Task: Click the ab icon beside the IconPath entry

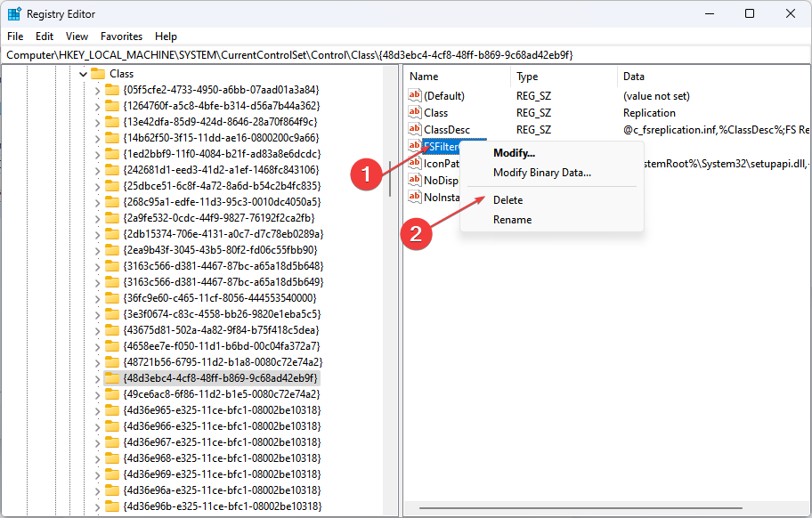Action: [414, 164]
